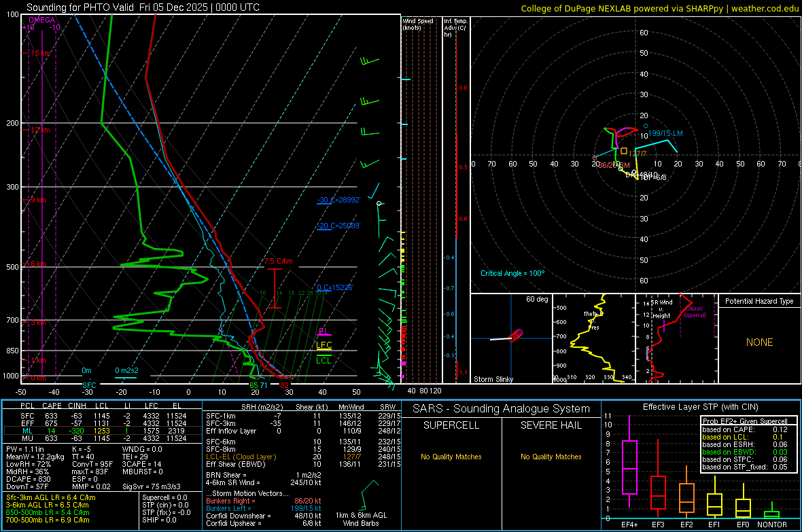802x532 pixels.
Task: Click the '6 km' height marker
Action: [x=38, y=264]
